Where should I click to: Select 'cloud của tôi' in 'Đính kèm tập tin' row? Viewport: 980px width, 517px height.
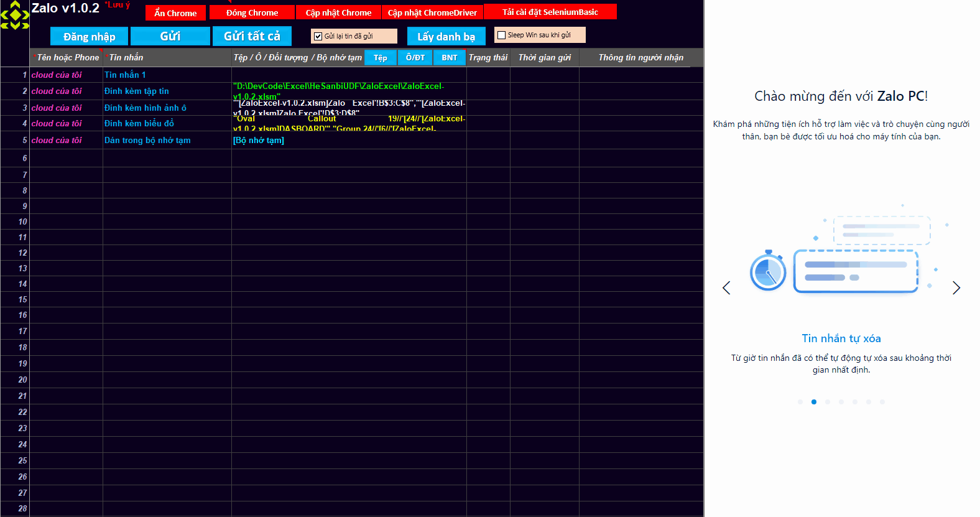(66, 91)
